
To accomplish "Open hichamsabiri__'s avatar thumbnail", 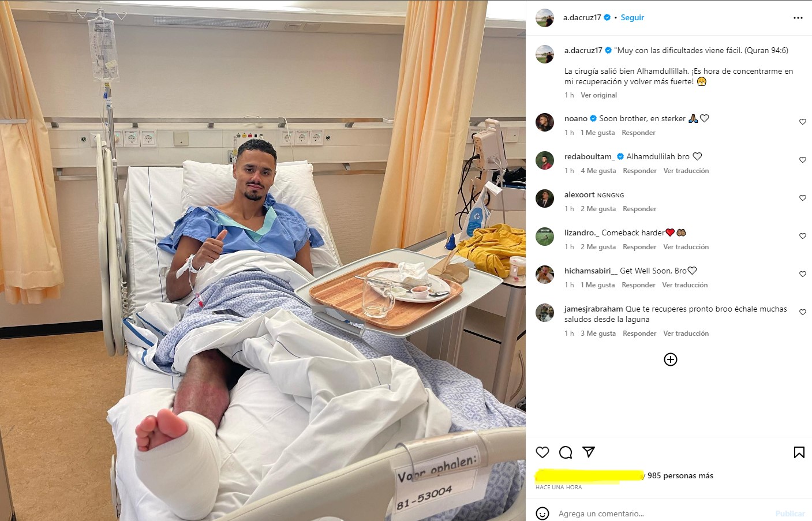I will tap(545, 275).
